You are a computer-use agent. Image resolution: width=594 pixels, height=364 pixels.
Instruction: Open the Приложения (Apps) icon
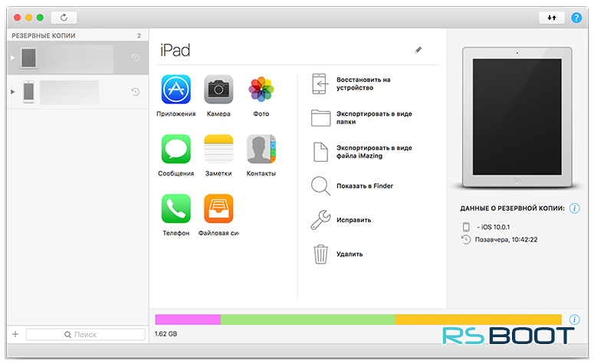176,90
